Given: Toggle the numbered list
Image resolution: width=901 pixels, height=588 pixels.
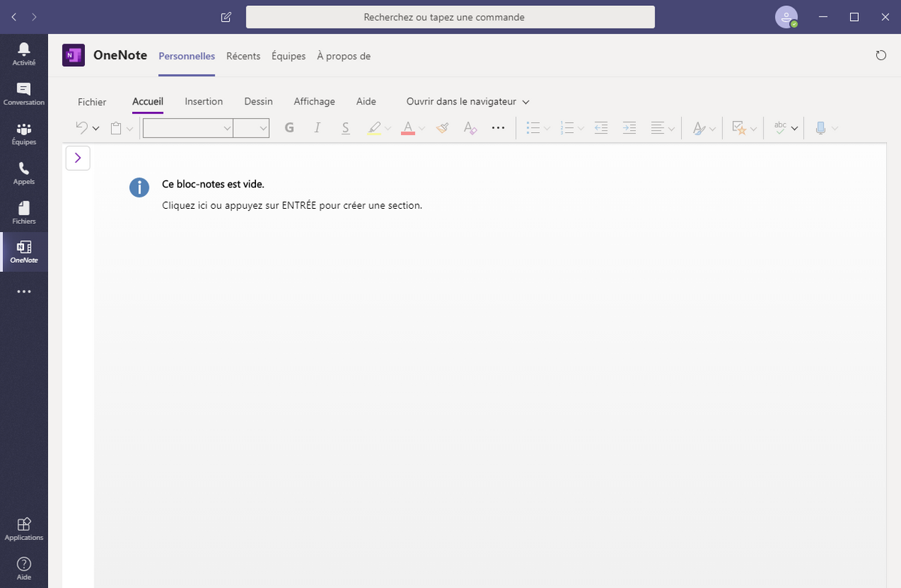Looking at the screenshot, I should pos(567,128).
